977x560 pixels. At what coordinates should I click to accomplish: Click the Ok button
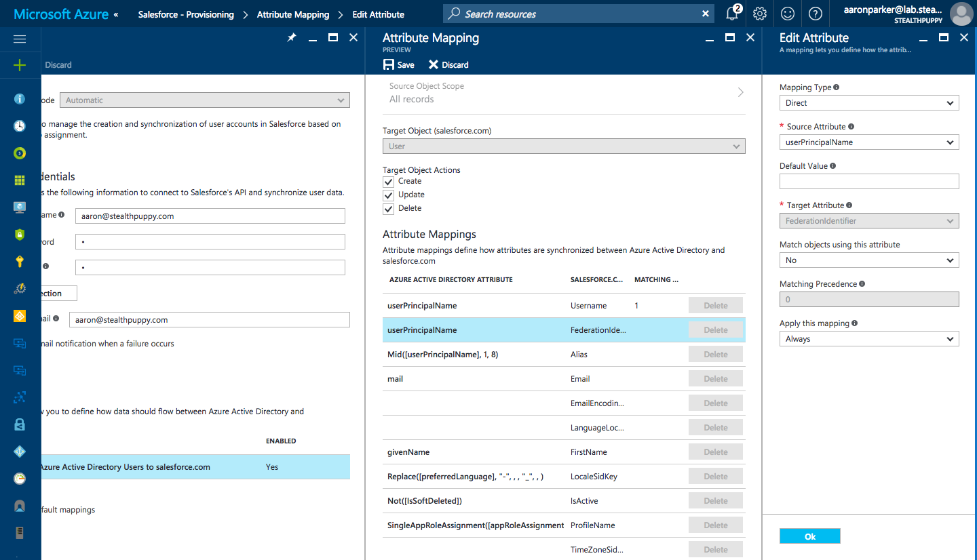pos(810,536)
